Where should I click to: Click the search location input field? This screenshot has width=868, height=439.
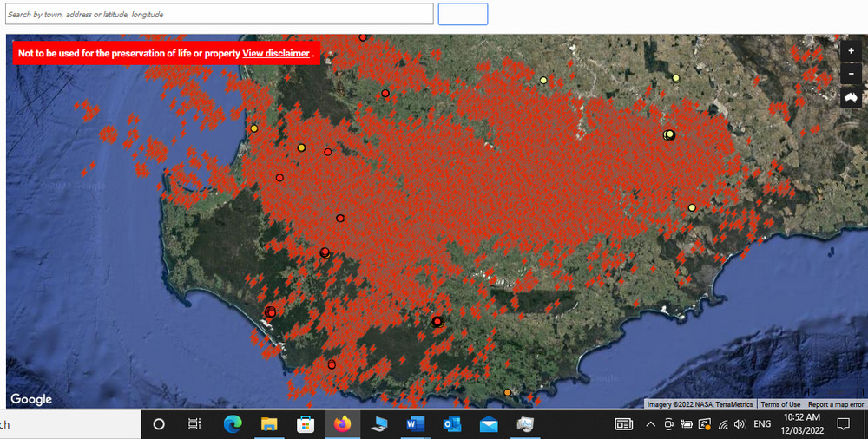(x=219, y=15)
